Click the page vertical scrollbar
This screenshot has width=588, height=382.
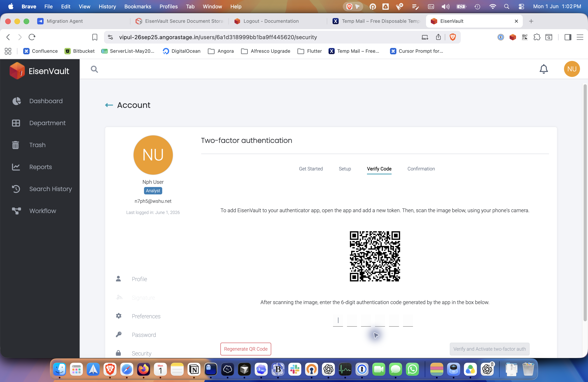click(x=585, y=202)
